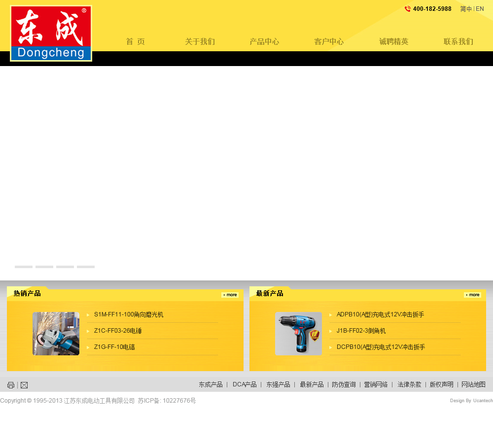Click the 网站地图 footer link
The height and width of the screenshot is (448, 493).
point(473,384)
